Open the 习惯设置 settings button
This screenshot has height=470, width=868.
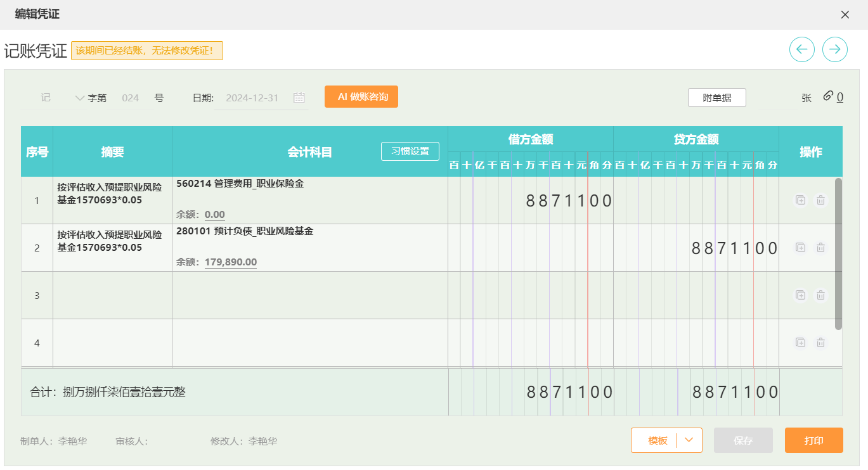tap(410, 151)
